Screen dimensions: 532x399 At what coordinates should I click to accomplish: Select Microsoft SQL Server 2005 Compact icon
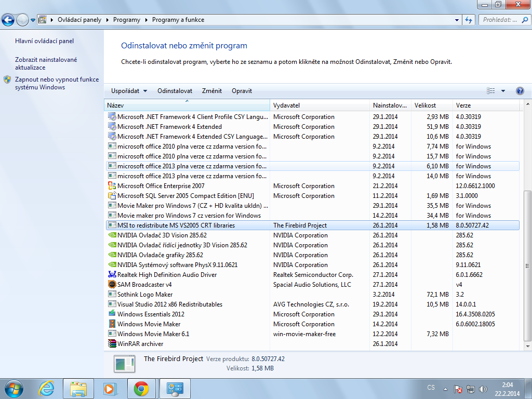point(112,196)
